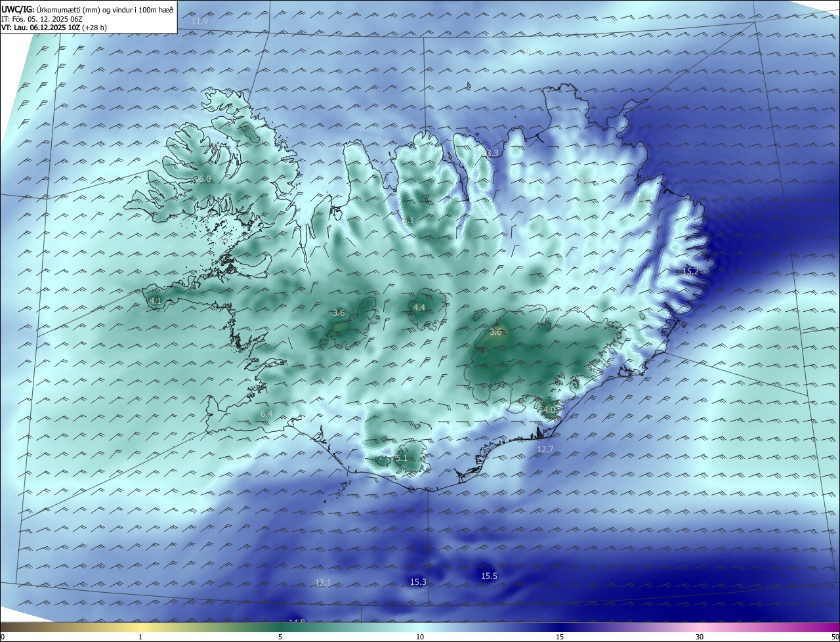The image size is (840, 642).
Task: Select the 15.2 value in the Eastfjords
Action: click(x=691, y=271)
